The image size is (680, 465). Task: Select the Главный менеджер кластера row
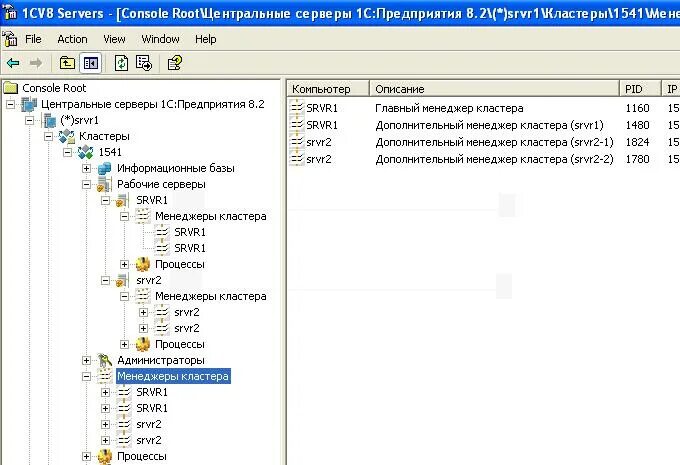coord(484,108)
